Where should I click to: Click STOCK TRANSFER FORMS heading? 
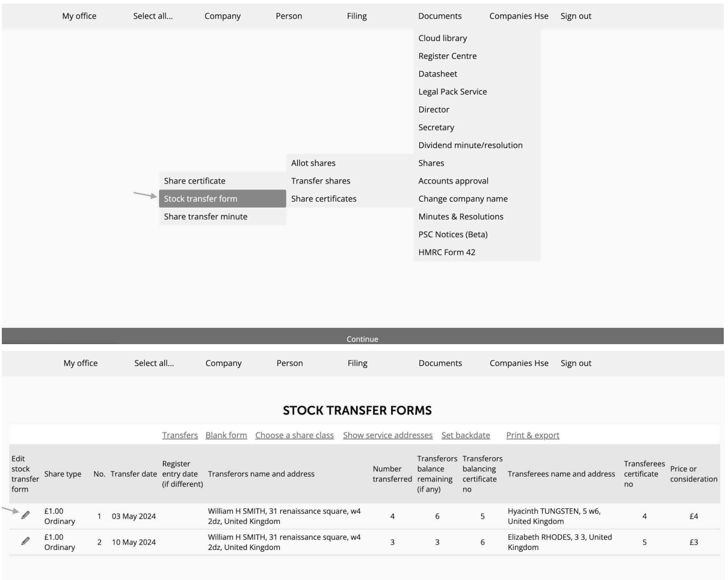pyautogui.click(x=357, y=411)
